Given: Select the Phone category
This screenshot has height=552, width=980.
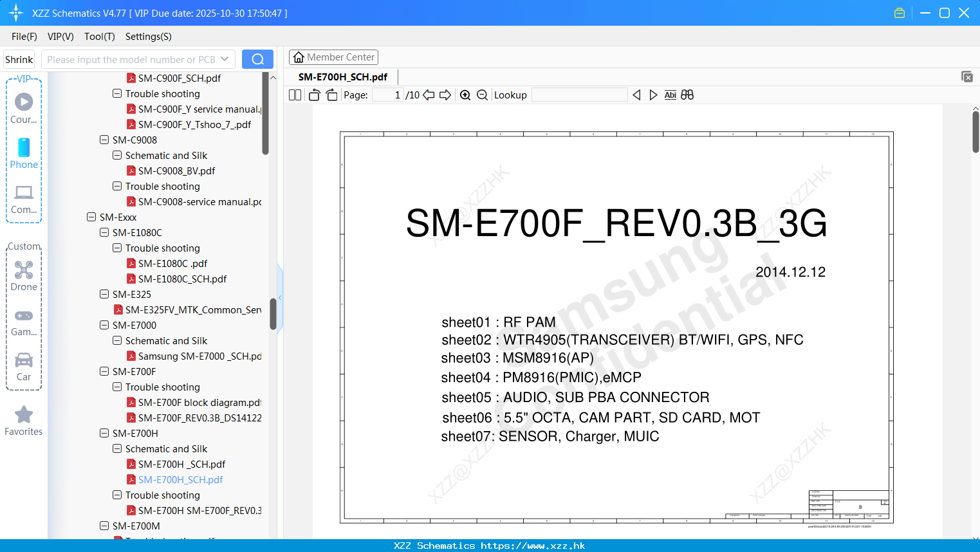Looking at the screenshot, I should 24,154.
